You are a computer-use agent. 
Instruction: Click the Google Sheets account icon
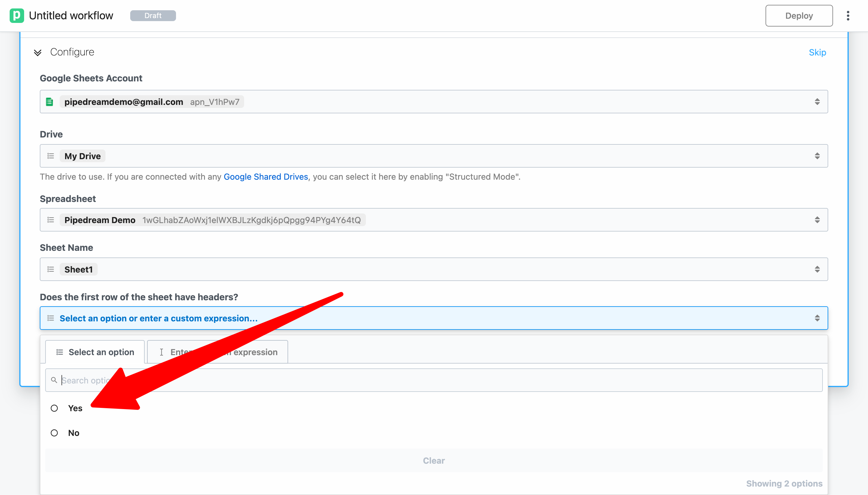tap(50, 102)
